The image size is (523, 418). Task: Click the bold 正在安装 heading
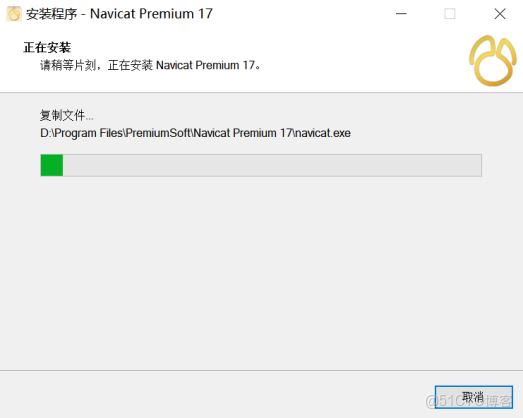(47, 47)
